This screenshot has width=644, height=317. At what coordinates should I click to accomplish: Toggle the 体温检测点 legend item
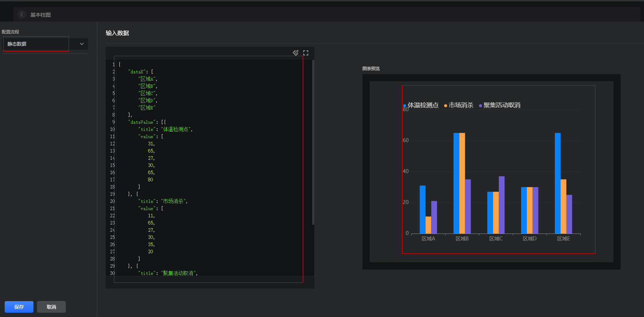(x=421, y=105)
